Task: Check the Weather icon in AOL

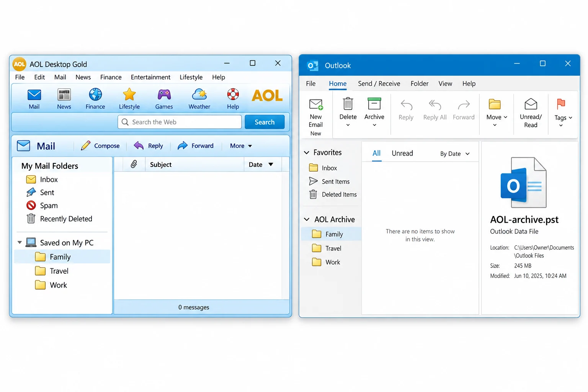Action: tap(199, 94)
